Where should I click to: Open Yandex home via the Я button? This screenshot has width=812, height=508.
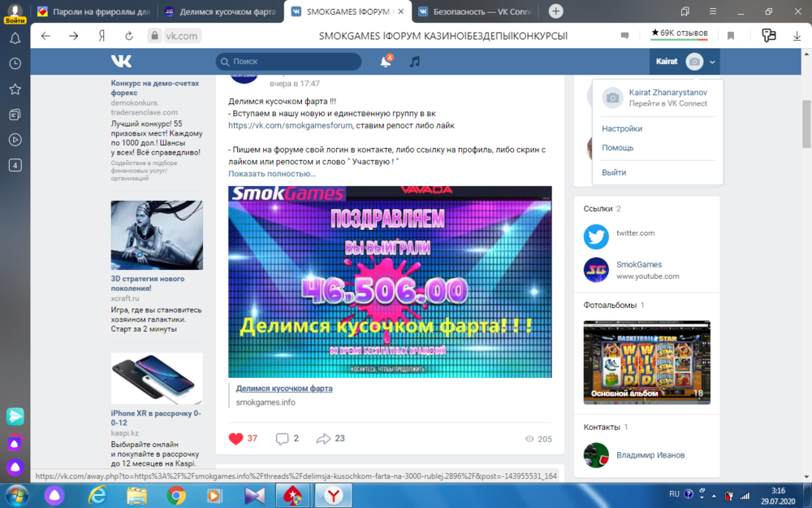pos(101,36)
